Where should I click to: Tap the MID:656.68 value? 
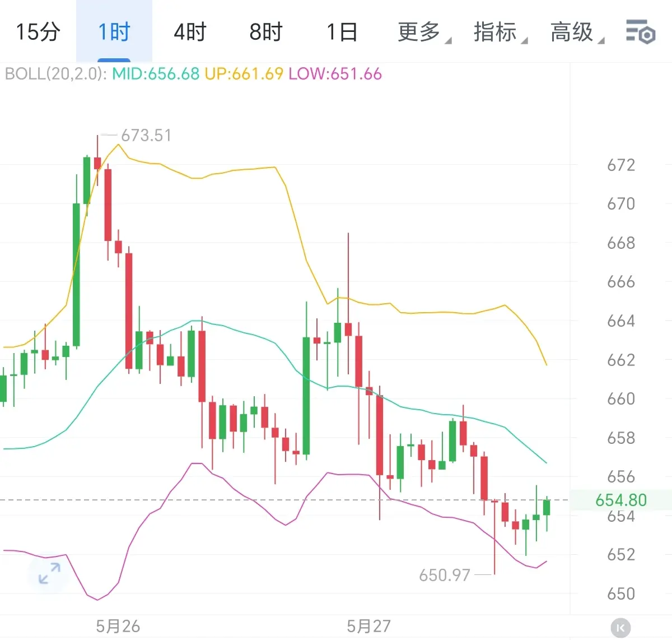(156, 74)
